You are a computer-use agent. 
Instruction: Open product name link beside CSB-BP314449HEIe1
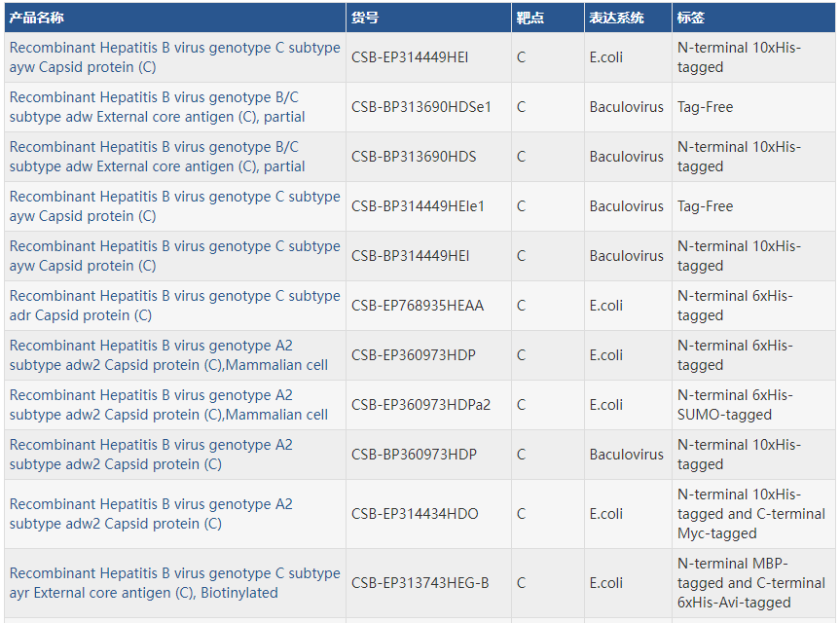pyautogui.click(x=175, y=206)
